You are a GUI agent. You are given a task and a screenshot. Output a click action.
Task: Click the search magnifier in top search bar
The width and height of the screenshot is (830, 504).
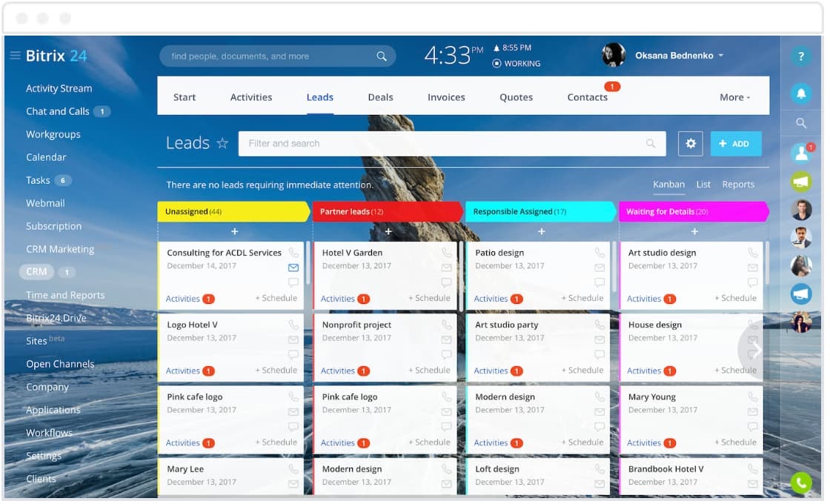tap(383, 56)
